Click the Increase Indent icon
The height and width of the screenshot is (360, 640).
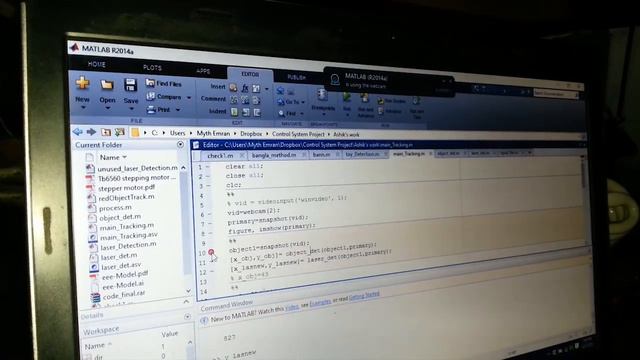pyautogui.click(x=246, y=112)
